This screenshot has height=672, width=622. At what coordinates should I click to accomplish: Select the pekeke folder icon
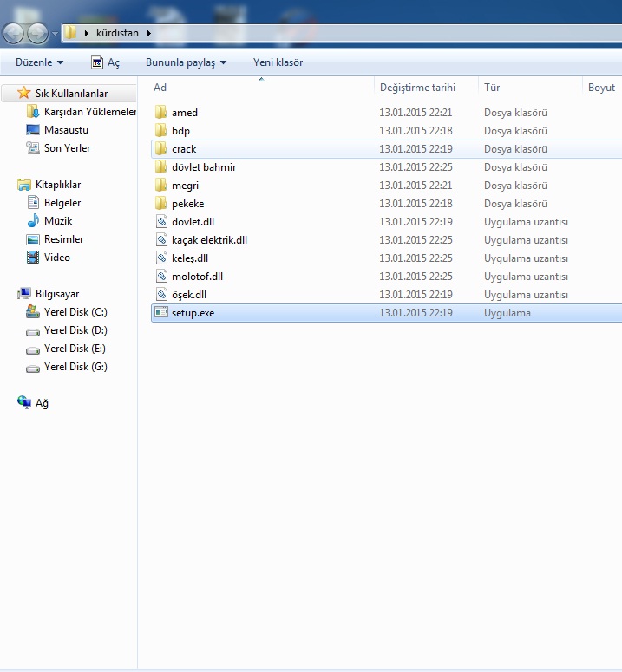160,203
